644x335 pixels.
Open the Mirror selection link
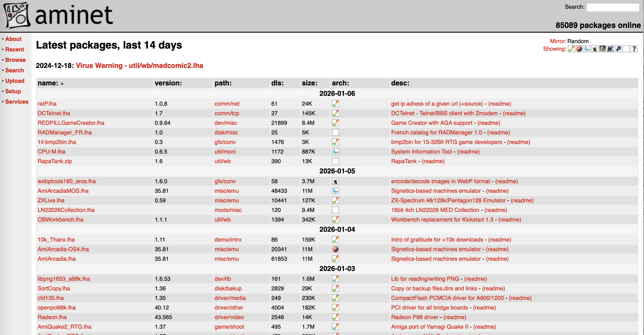pyautogui.click(x=558, y=41)
